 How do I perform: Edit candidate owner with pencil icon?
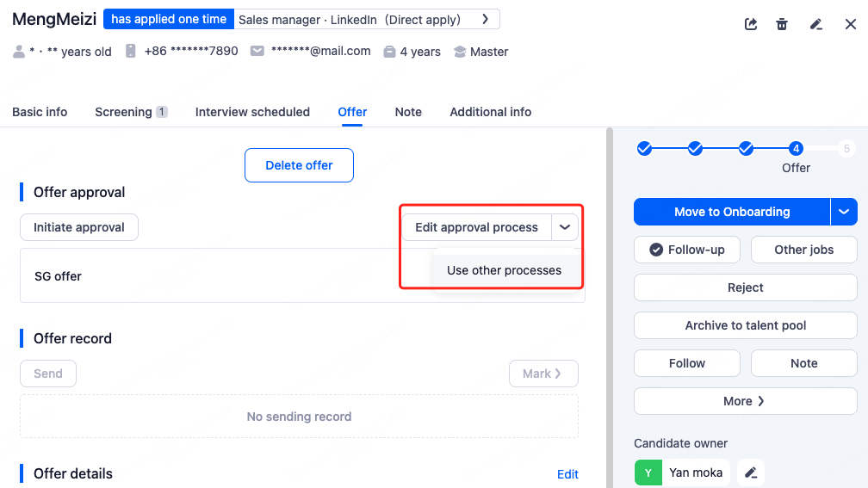tap(751, 473)
